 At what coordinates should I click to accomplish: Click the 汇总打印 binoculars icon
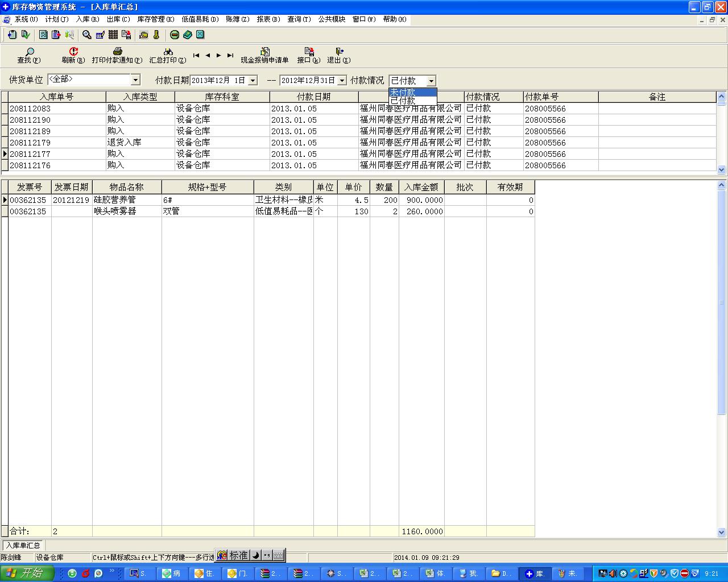[x=168, y=52]
